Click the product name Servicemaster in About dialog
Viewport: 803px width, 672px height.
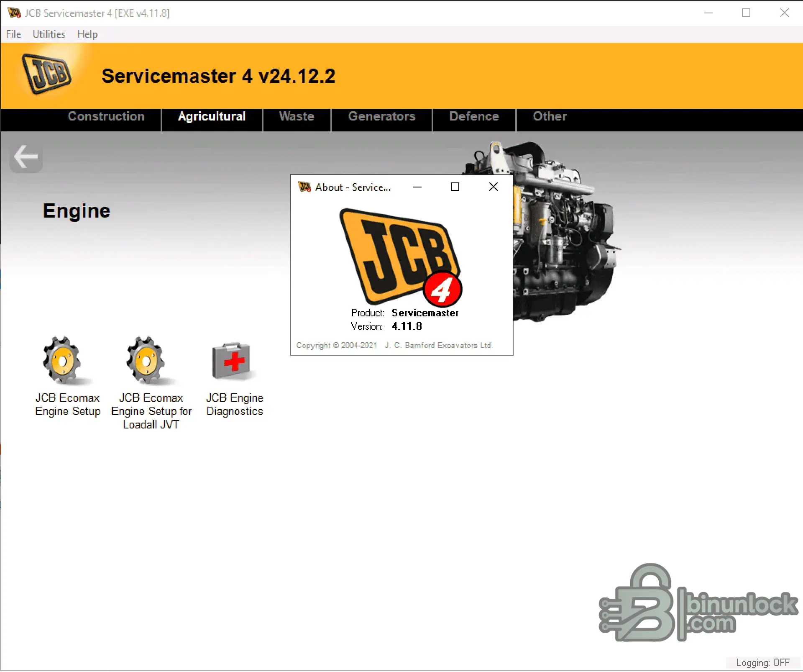(x=425, y=313)
